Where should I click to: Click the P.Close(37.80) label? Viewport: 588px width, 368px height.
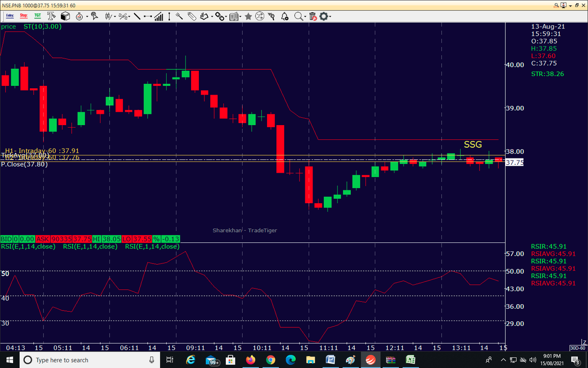point(24,164)
